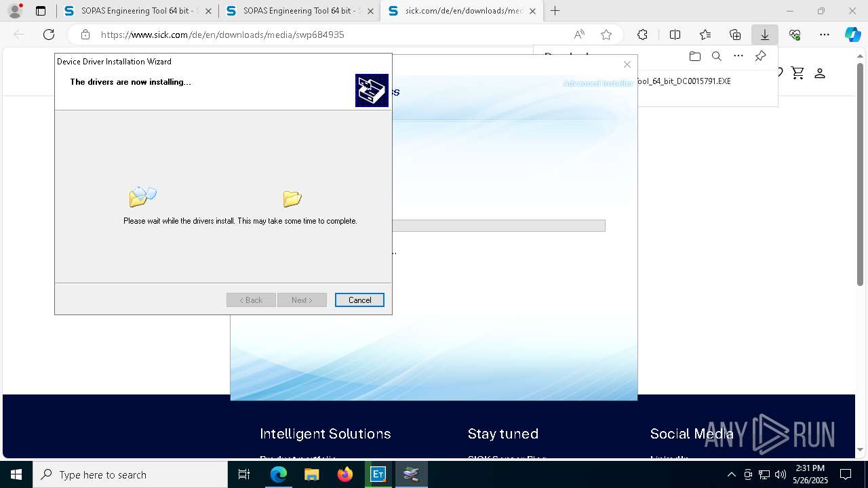868x488 pixels.
Task: Open the Edge profile icon
Action: point(15,11)
